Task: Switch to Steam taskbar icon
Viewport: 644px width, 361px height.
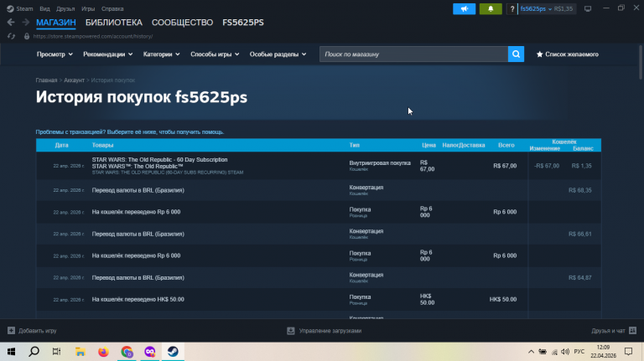Action: click(x=173, y=352)
